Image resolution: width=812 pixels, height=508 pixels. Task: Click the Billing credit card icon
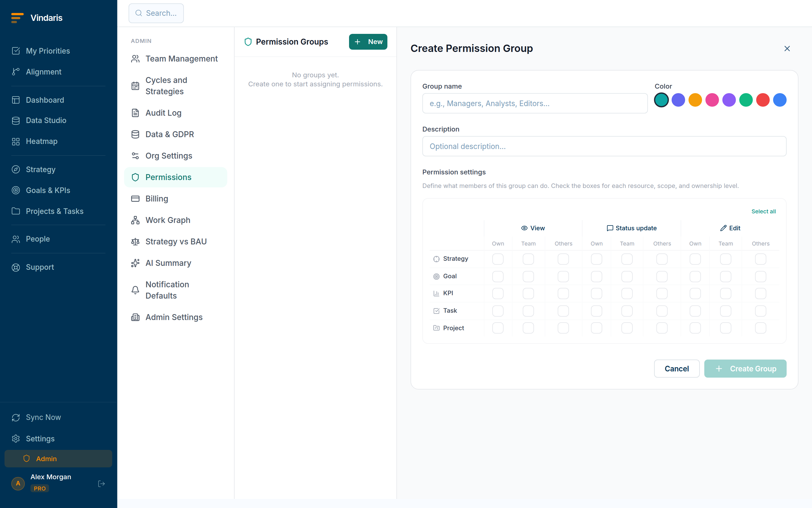[x=135, y=199]
